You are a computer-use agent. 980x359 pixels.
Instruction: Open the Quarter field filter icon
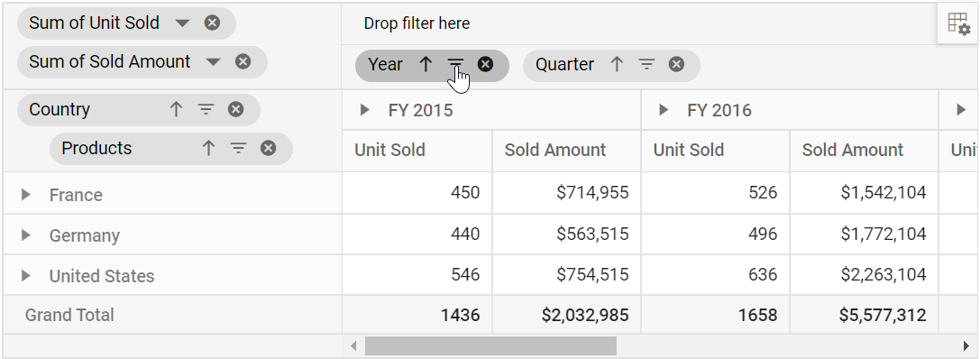click(x=646, y=64)
